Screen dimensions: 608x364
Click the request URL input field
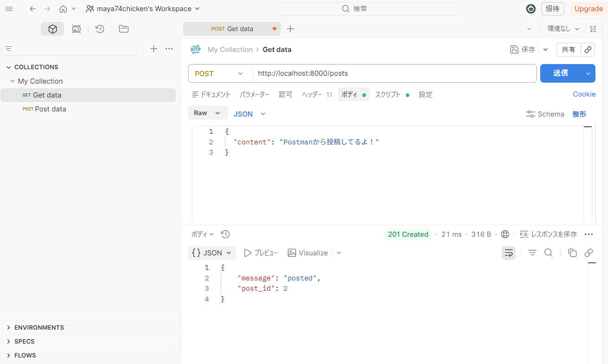pyautogui.click(x=395, y=73)
